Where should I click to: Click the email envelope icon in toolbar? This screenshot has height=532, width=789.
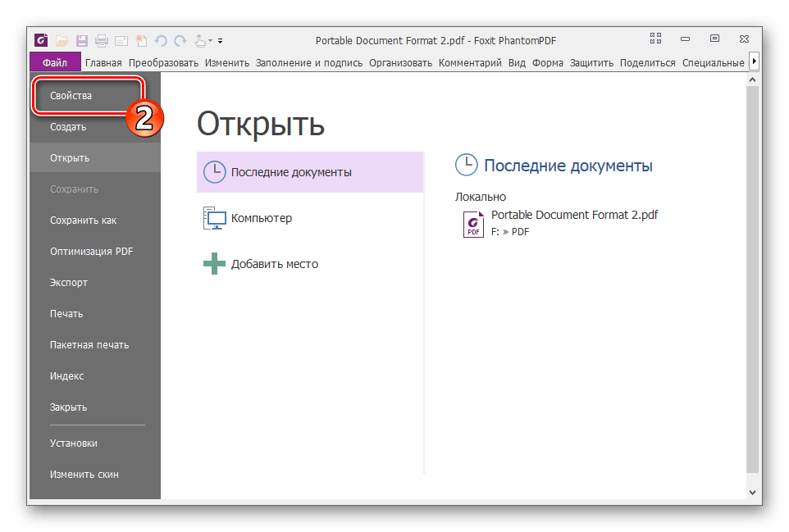(121, 40)
